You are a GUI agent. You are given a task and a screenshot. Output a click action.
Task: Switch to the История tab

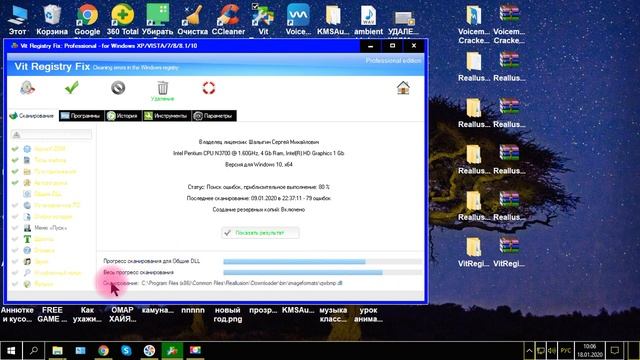click(123, 116)
